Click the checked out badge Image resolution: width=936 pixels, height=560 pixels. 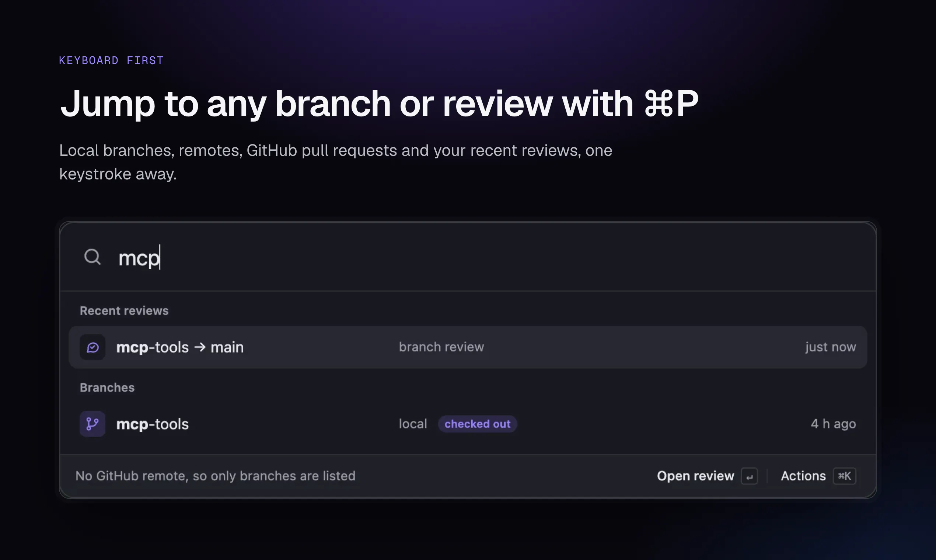point(478,424)
